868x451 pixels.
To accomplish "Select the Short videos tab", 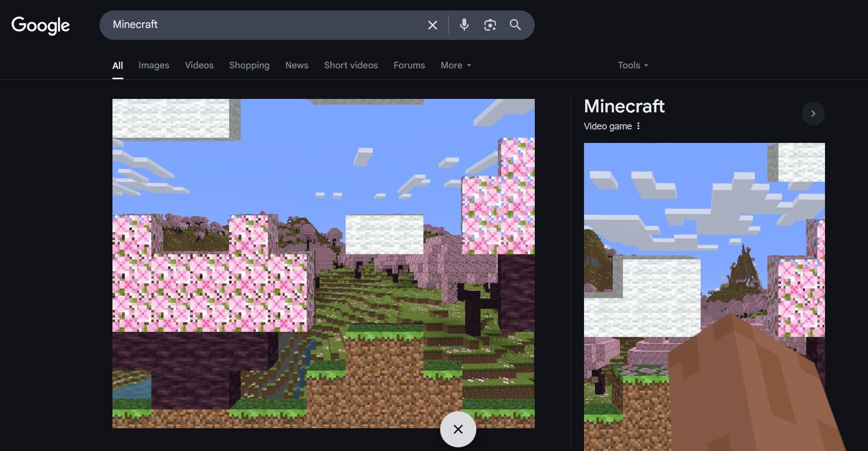I will pos(351,65).
